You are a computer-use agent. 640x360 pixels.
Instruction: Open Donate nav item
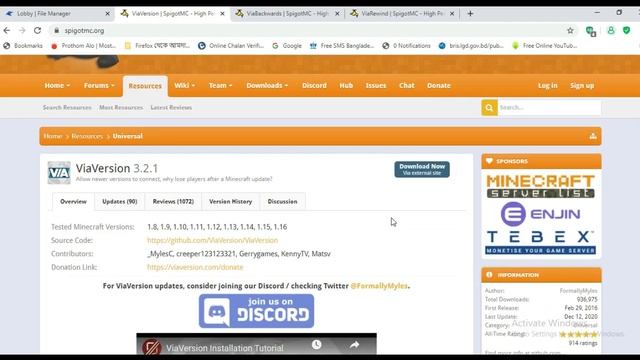439,86
